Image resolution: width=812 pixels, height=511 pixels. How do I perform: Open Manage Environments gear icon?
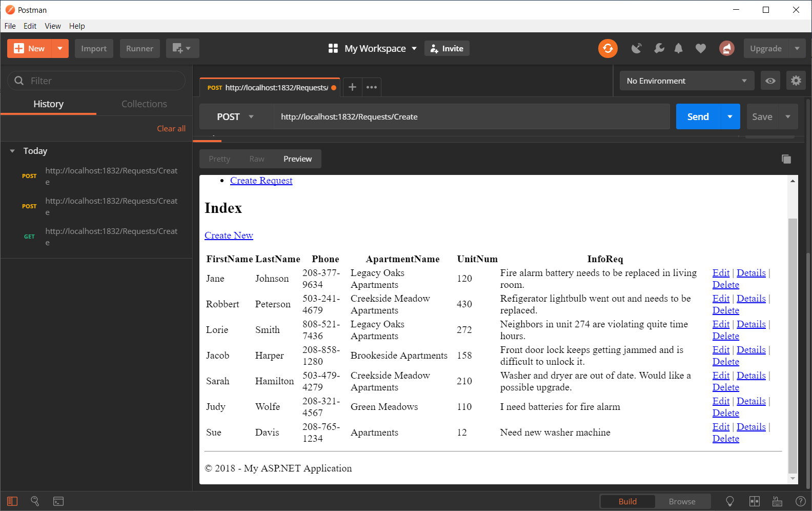pos(796,81)
